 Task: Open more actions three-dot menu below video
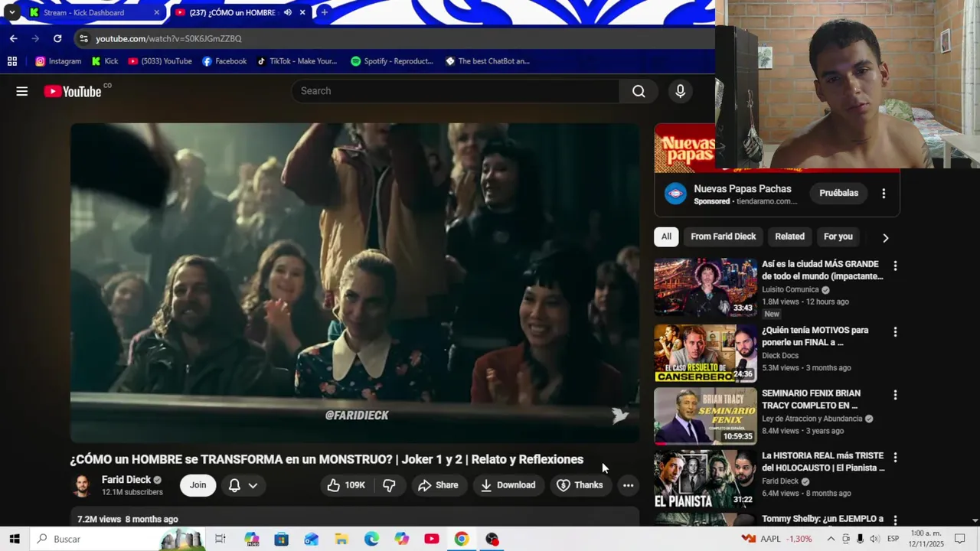(x=628, y=485)
